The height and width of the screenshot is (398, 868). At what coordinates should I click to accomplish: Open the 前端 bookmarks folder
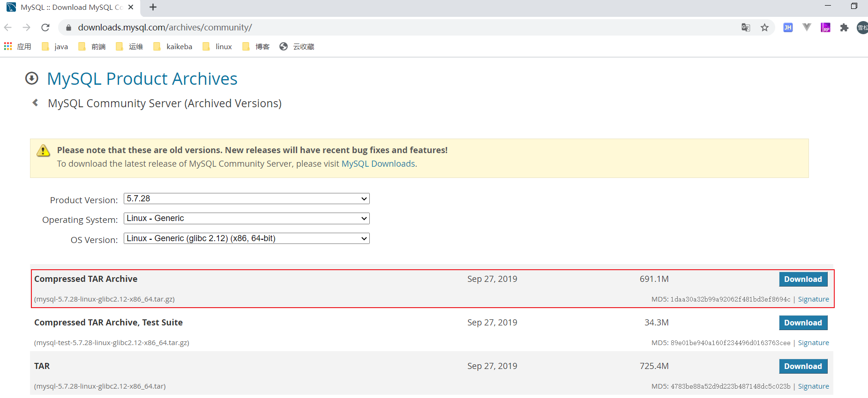coord(92,46)
